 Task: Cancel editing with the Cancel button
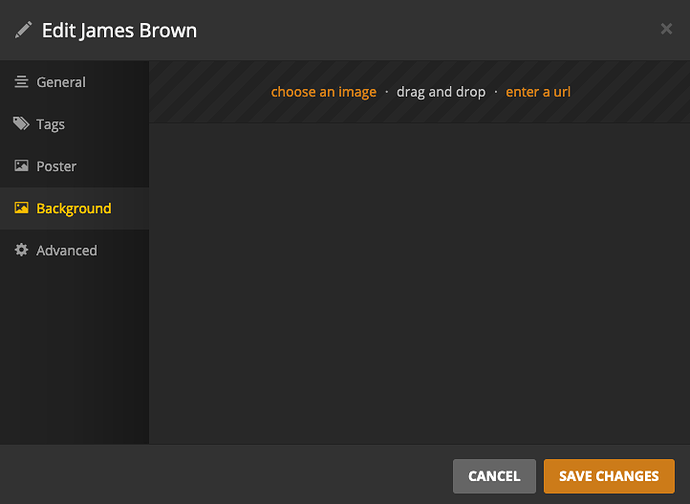pyautogui.click(x=494, y=476)
